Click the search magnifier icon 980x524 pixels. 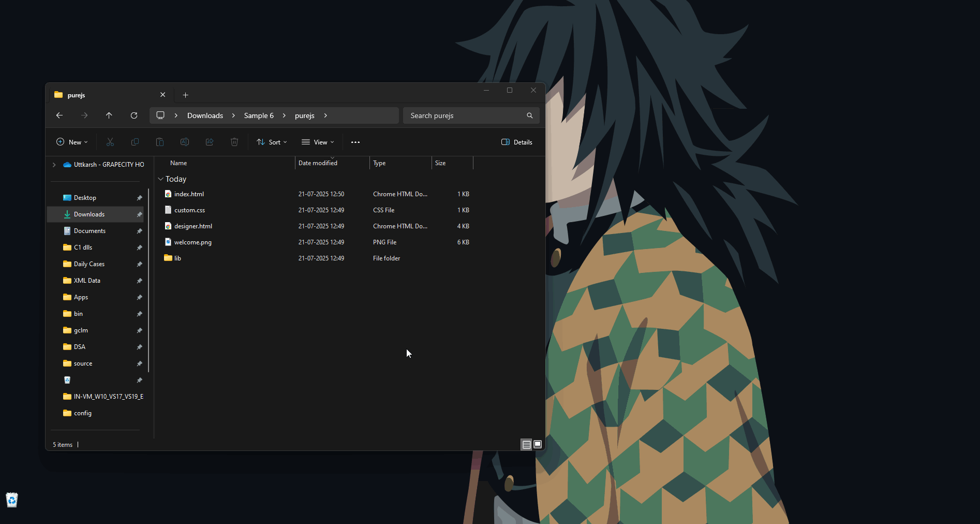pyautogui.click(x=530, y=115)
